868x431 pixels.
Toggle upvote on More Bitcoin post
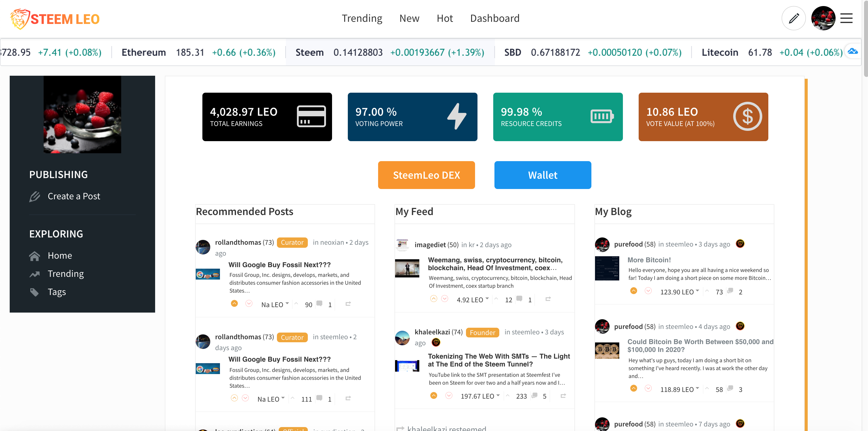(x=634, y=291)
